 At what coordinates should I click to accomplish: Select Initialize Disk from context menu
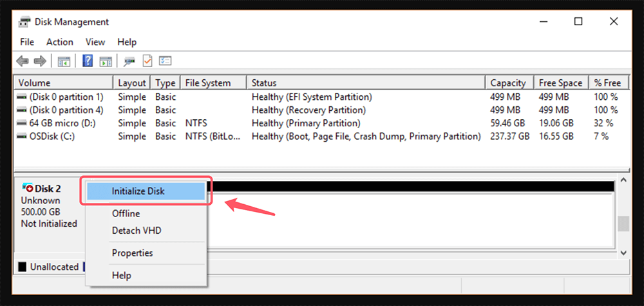click(x=138, y=191)
